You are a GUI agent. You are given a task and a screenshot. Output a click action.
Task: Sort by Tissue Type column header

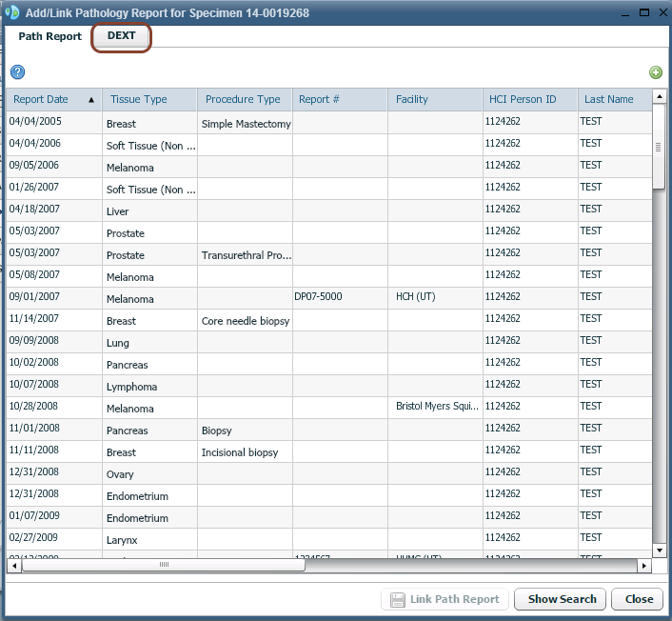(x=149, y=99)
